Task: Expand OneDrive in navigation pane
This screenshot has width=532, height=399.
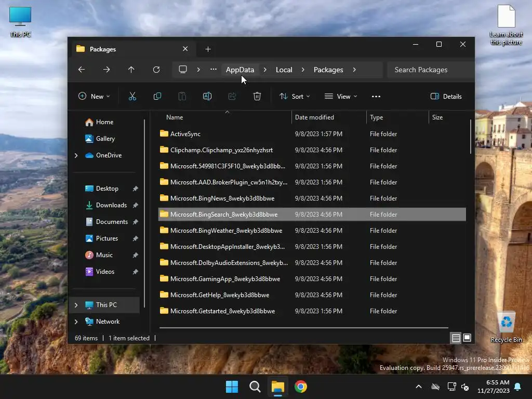Action: click(76, 155)
